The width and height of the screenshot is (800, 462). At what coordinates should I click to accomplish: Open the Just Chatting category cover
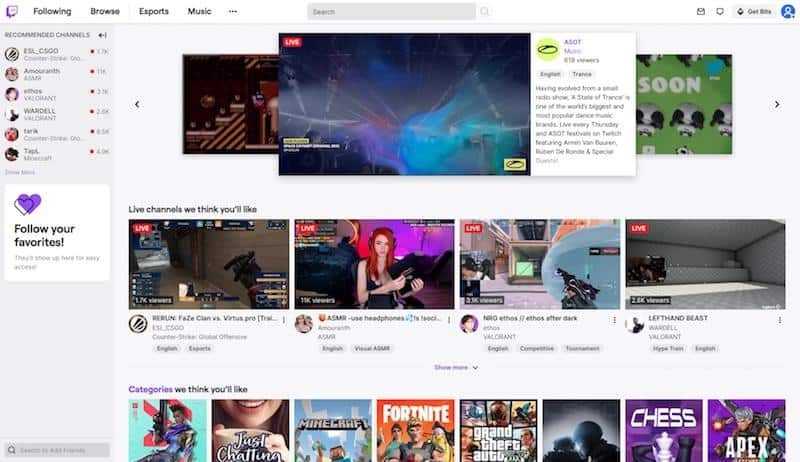[x=250, y=431]
